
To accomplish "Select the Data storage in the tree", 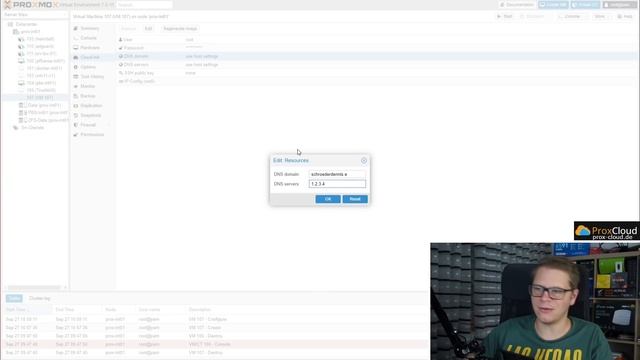I will pos(44,105).
